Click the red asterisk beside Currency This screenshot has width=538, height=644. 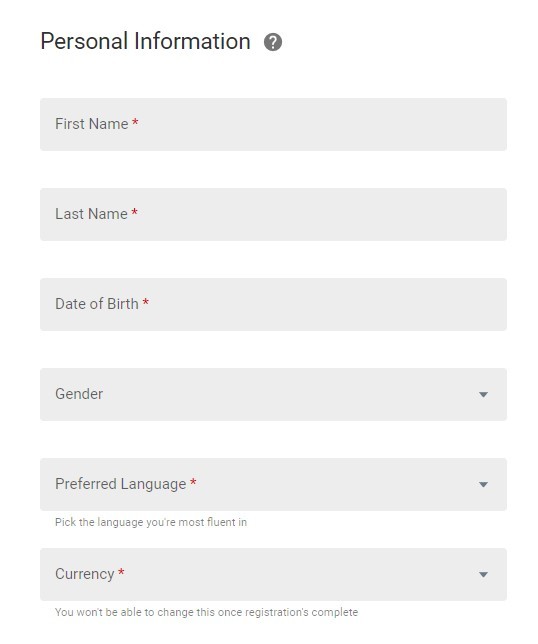[121, 572]
